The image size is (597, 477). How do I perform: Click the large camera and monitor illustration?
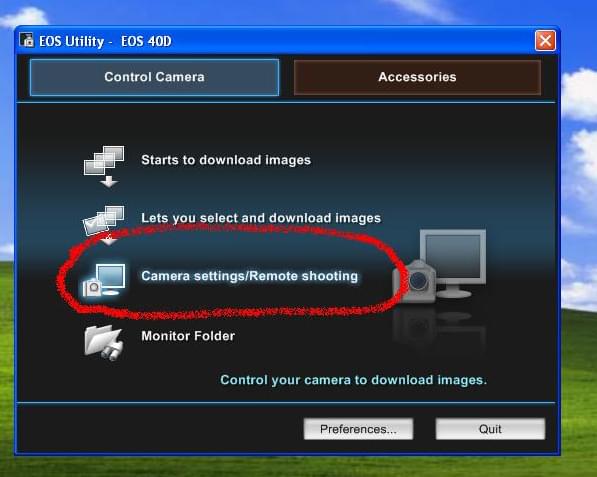[x=439, y=266]
